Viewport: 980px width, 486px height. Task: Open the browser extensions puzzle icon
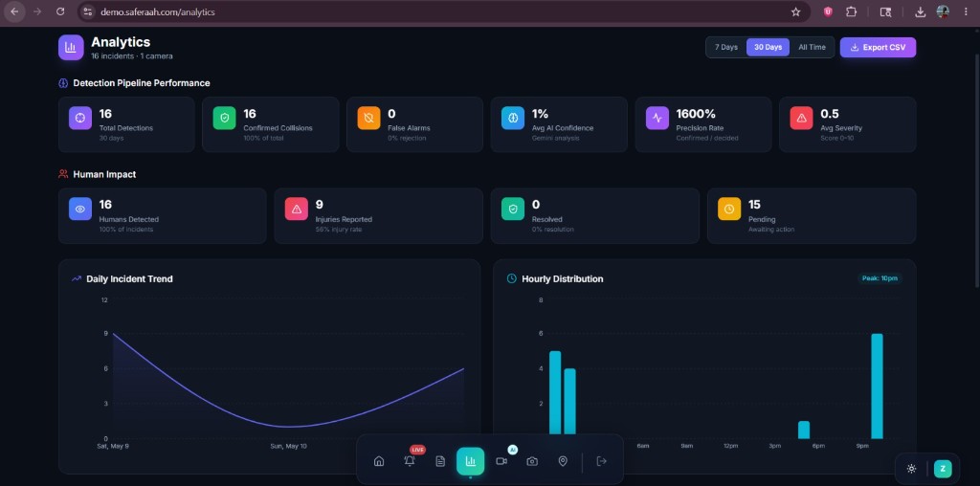coord(851,11)
